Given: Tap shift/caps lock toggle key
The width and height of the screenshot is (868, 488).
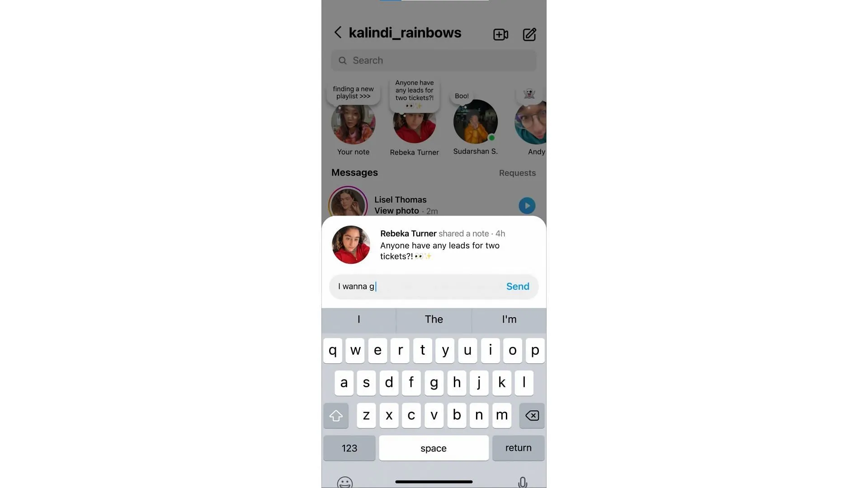Looking at the screenshot, I should [x=336, y=415].
